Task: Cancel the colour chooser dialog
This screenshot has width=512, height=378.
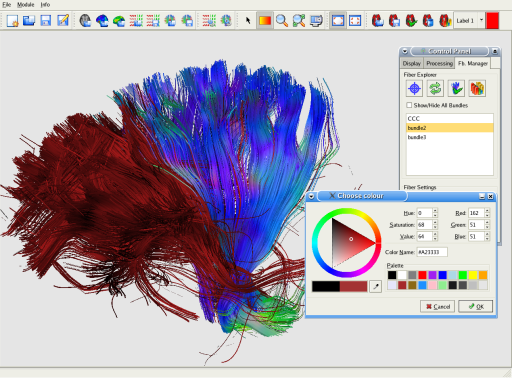Action: point(438,307)
